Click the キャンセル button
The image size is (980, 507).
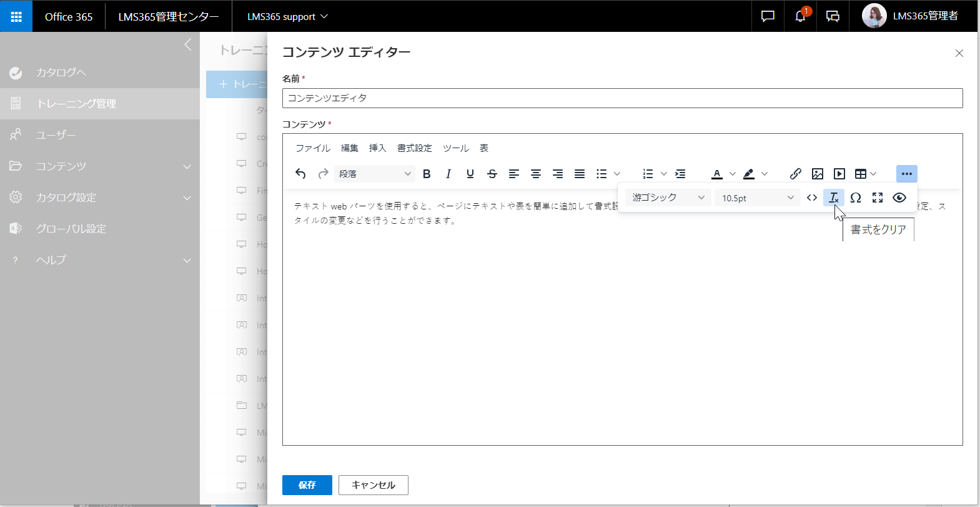(374, 485)
